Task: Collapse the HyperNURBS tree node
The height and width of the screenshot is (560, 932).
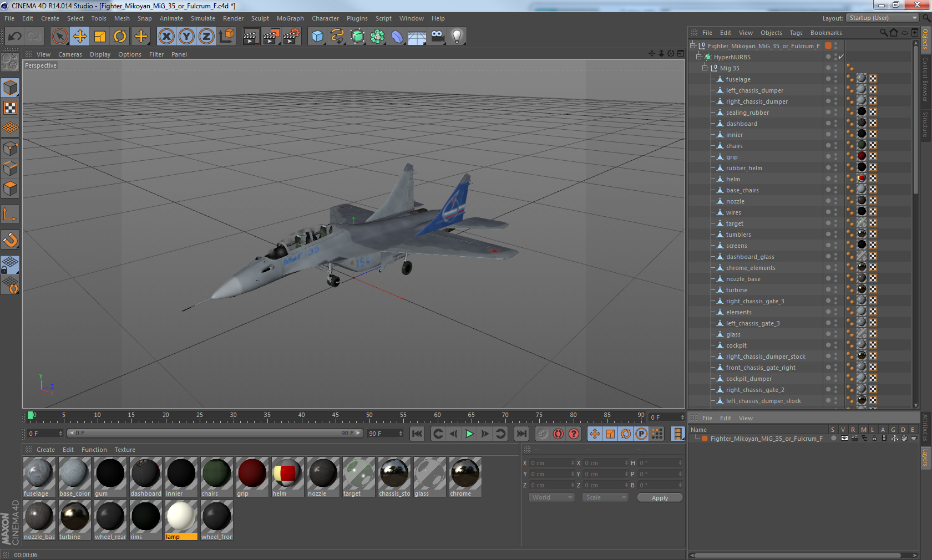Action: coord(699,57)
